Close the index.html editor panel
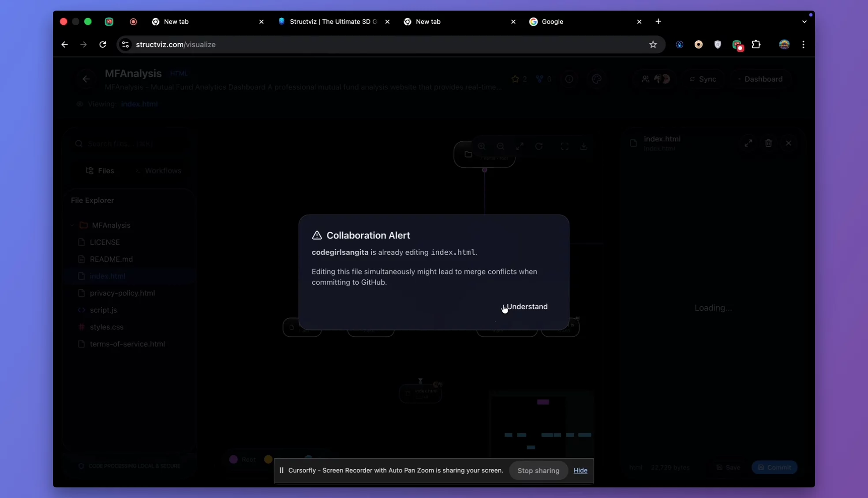Screen dimensions: 868x498 (789, 143)
